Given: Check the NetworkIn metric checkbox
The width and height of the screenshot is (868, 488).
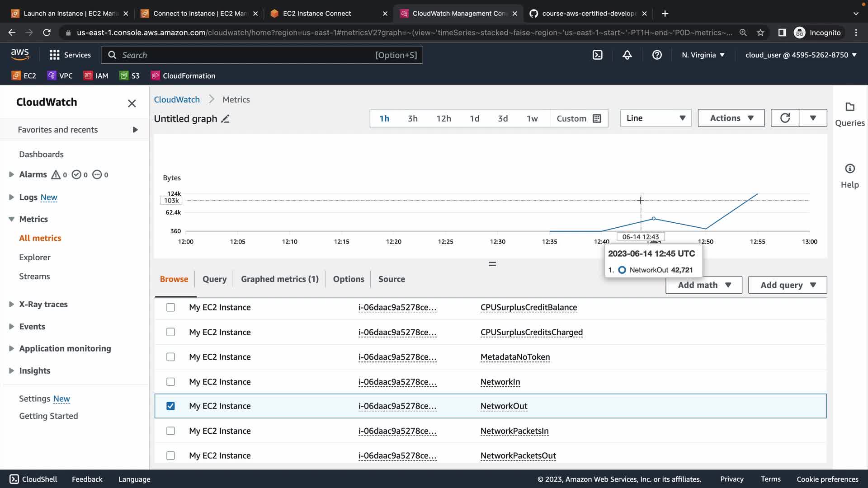Looking at the screenshot, I should coord(170,382).
